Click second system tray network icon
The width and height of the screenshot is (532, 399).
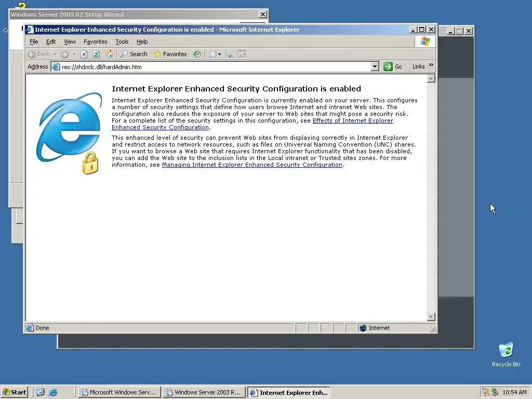[495, 392]
